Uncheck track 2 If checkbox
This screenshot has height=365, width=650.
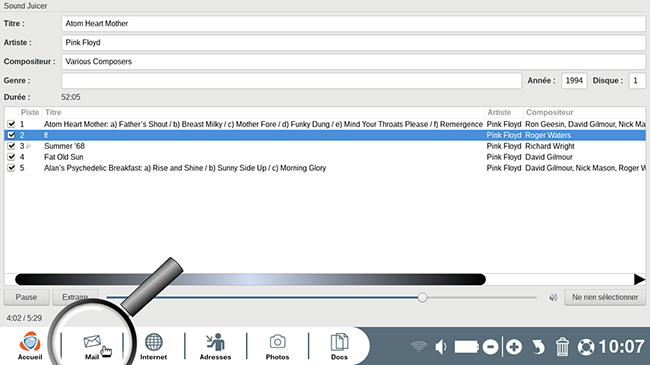pyautogui.click(x=11, y=135)
